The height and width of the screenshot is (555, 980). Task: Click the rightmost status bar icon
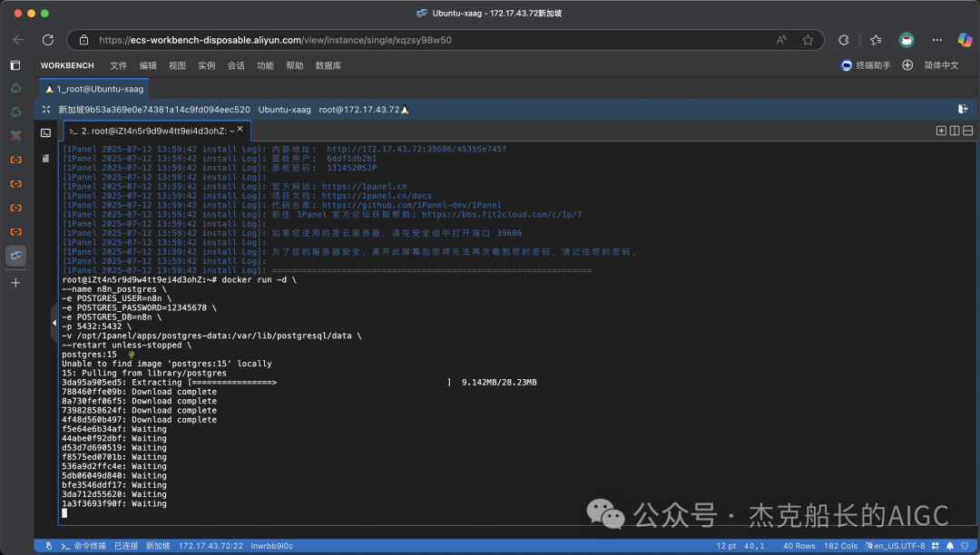coord(965,546)
